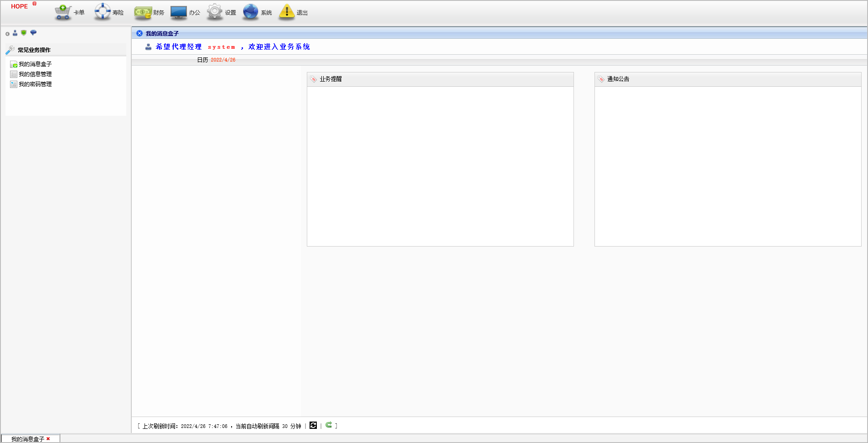Open the 设置 gear settings menu
This screenshot has width=868, height=443.
tap(221, 12)
